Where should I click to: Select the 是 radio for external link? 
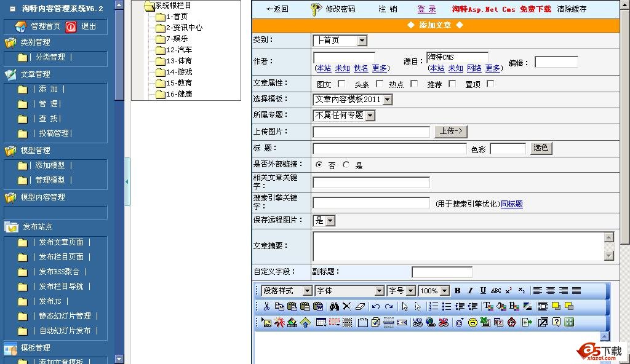(x=346, y=165)
